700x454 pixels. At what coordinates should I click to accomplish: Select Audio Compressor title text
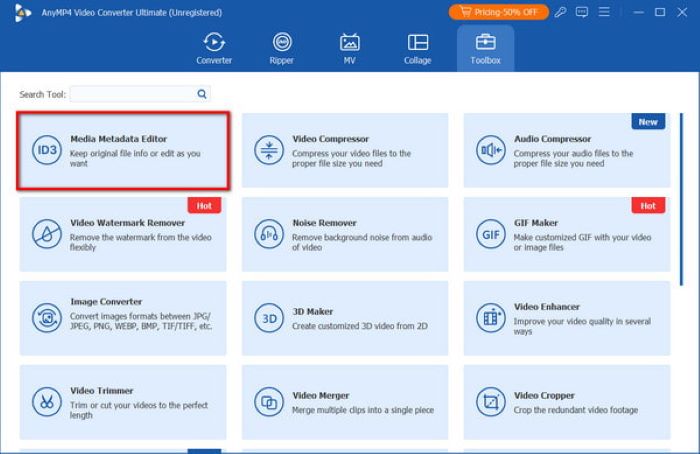click(552, 139)
